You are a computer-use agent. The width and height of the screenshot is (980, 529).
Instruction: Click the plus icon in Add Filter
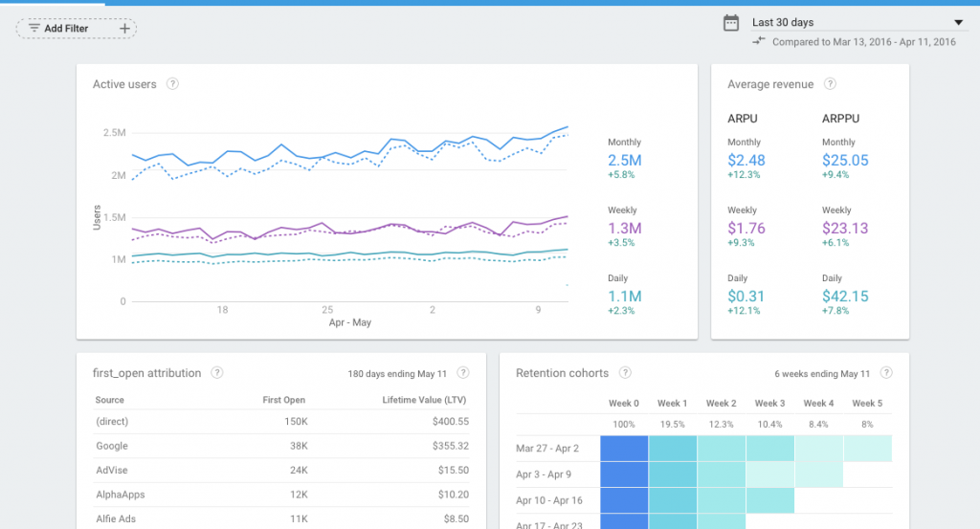point(124,29)
